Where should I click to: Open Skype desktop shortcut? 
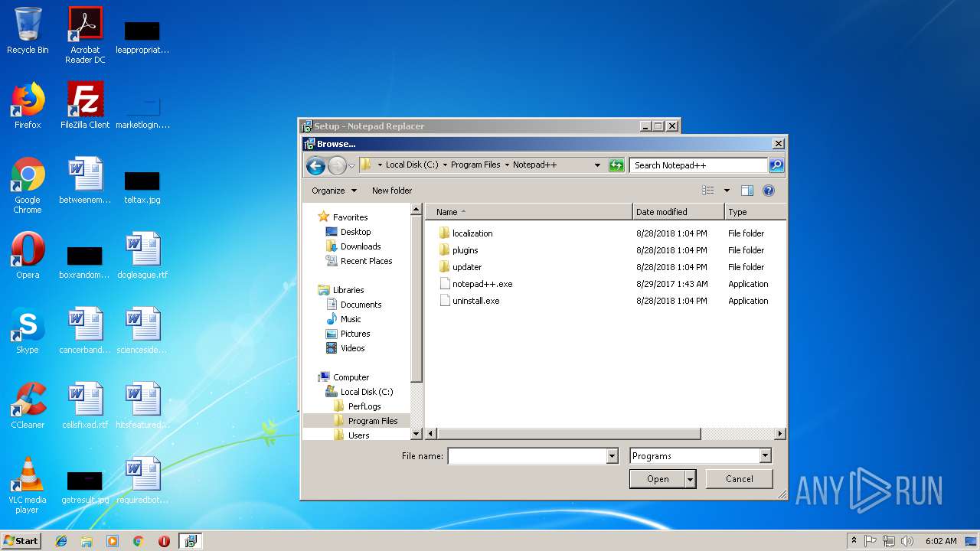click(x=28, y=331)
